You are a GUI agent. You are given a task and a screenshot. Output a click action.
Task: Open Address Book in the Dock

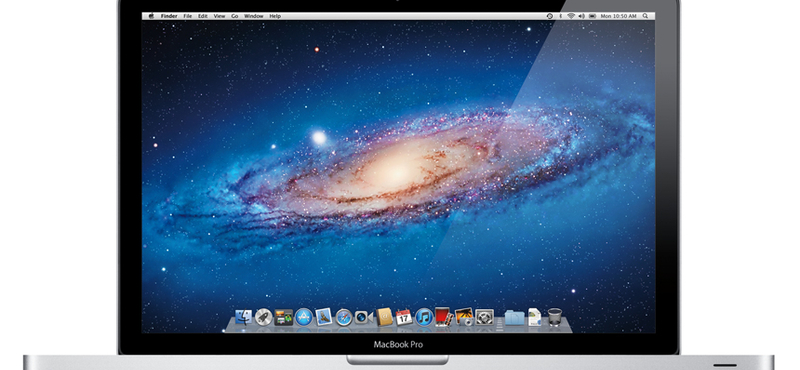click(384, 317)
